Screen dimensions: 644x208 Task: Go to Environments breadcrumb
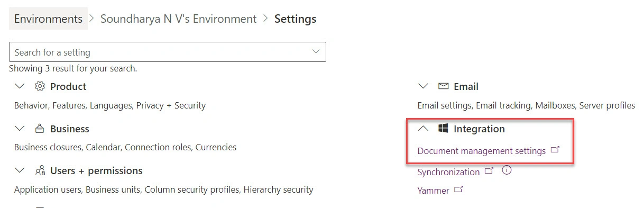48,19
